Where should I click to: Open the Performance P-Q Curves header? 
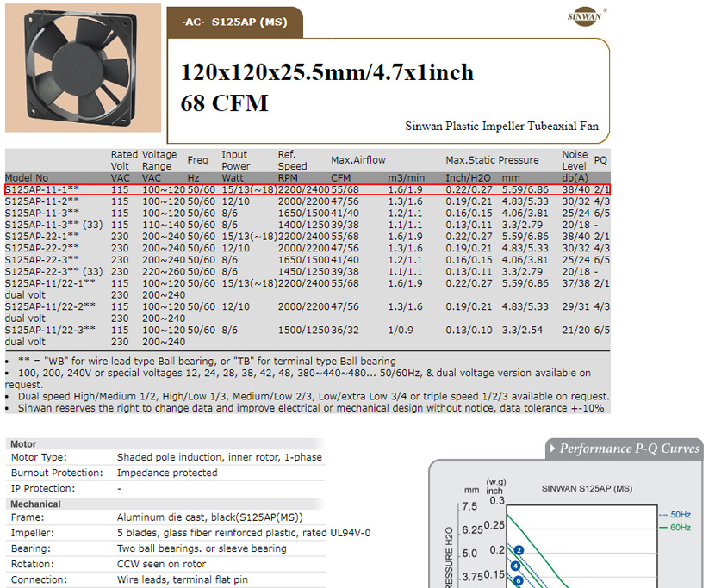click(625, 449)
